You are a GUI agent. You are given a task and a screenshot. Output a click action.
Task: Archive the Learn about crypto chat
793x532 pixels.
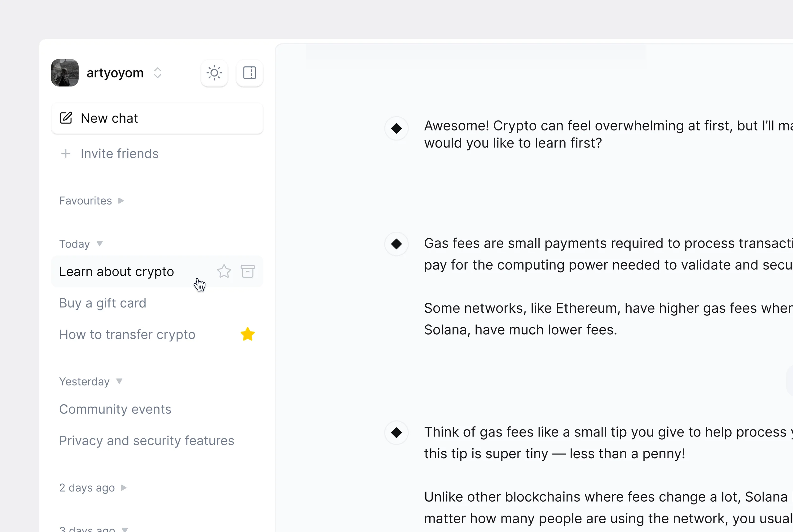pyautogui.click(x=248, y=271)
